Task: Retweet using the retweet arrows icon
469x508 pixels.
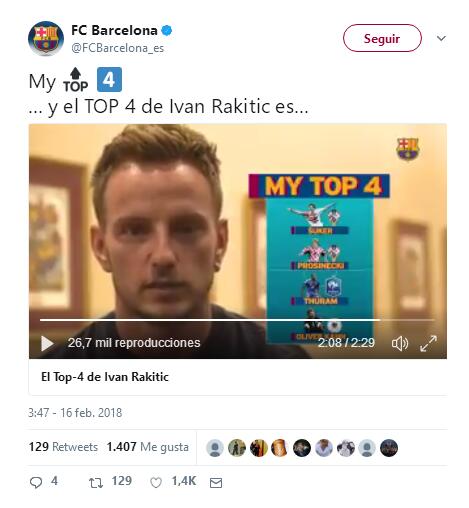Action: tap(96, 482)
